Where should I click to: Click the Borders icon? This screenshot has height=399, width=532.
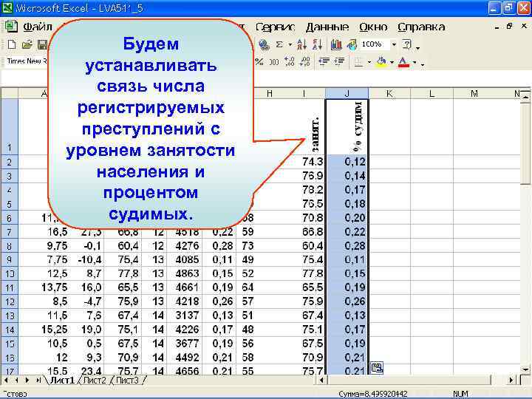pos(358,62)
